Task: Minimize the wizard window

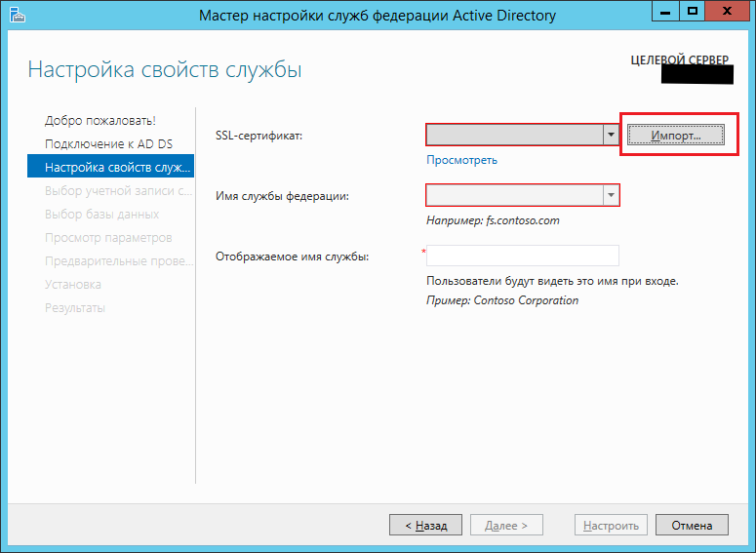Action: 667,13
